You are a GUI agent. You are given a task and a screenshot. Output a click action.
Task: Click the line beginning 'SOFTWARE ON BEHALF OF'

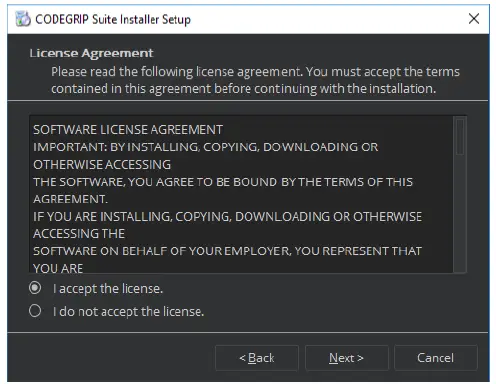[x=227, y=251]
